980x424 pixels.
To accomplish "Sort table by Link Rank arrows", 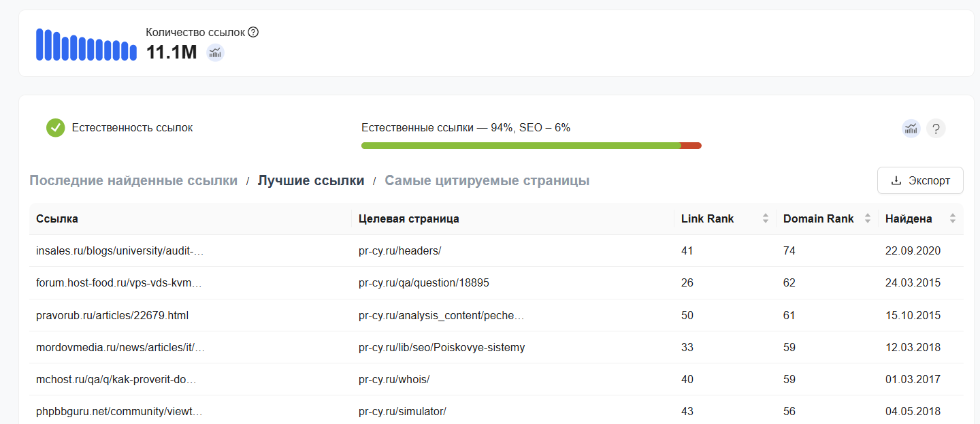I will pyautogui.click(x=766, y=218).
